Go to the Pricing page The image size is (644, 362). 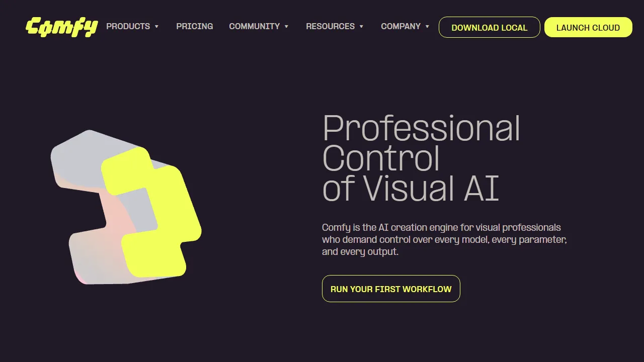pyautogui.click(x=195, y=26)
